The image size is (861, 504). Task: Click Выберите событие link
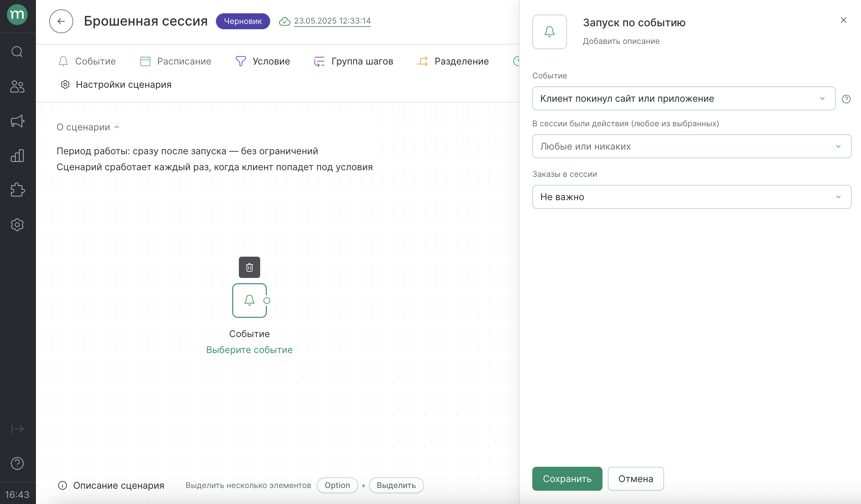pyautogui.click(x=250, y=350)
